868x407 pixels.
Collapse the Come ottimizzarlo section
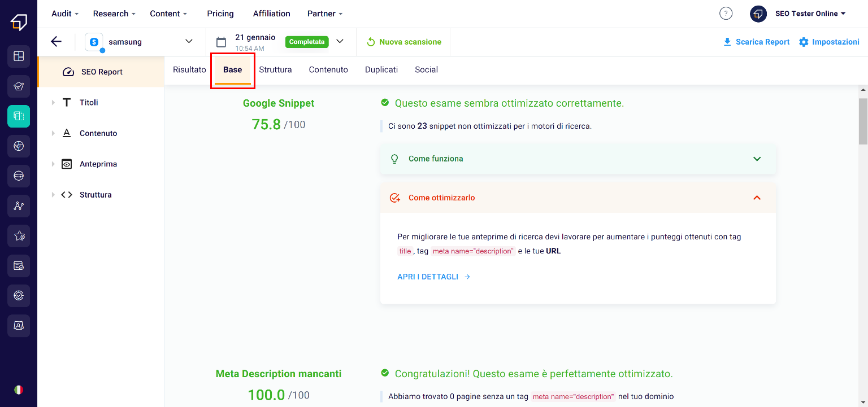(757, 198)
